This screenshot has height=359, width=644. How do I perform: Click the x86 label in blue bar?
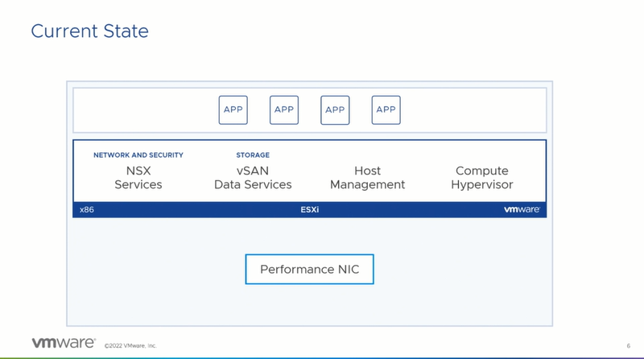pyautogui.click(x=87, y=209)
